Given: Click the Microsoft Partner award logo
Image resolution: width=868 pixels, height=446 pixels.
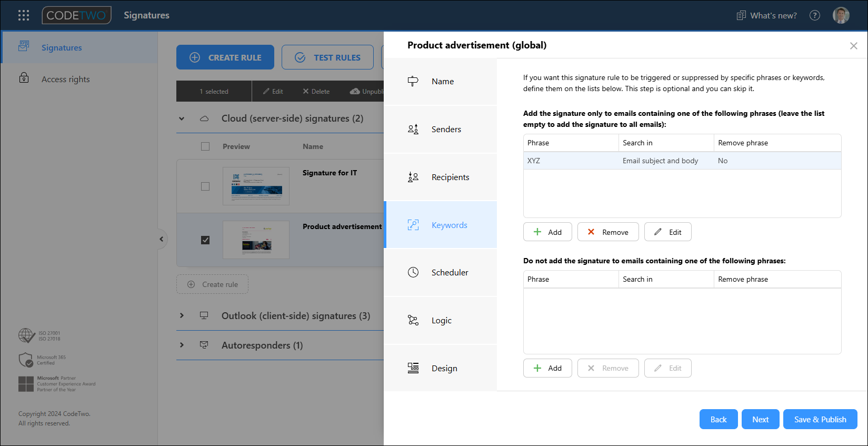Looking at the screenshot, I should 57,384.
